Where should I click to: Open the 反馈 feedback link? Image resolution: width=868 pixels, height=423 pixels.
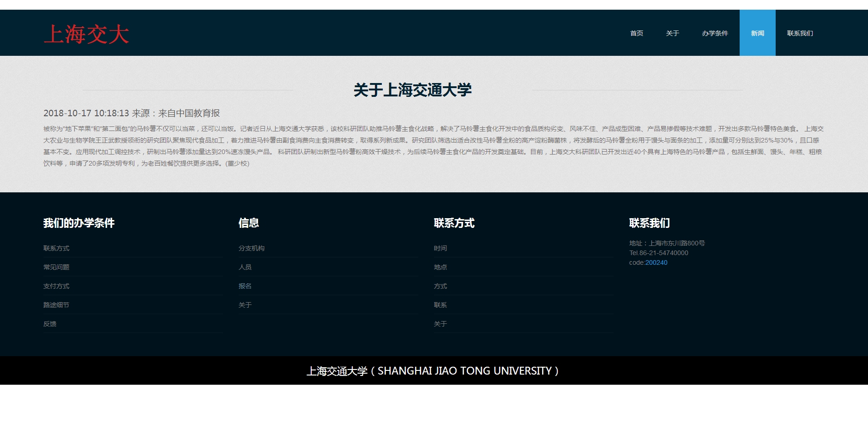pyautogui.click(x=50, y=324)
